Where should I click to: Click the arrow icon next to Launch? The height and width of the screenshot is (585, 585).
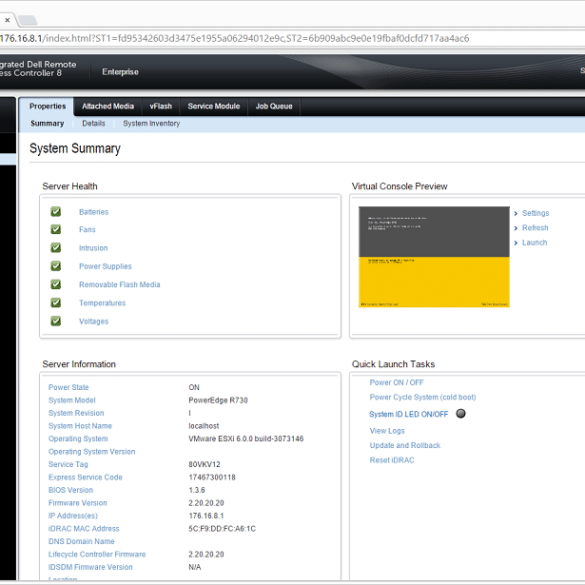point(516,243)
